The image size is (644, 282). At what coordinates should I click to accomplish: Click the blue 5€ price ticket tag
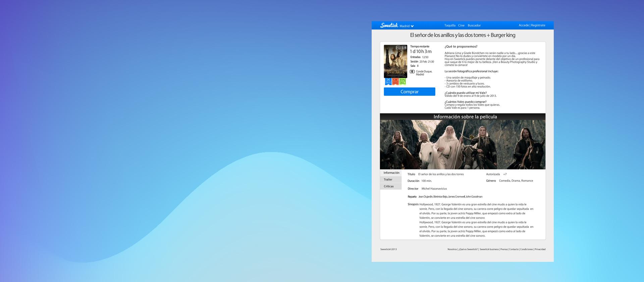pos(388,81)
